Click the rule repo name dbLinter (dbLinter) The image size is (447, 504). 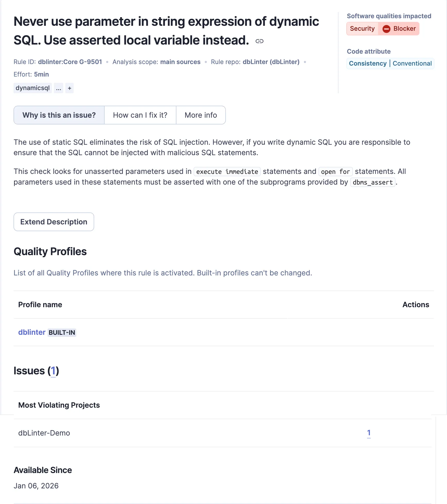coord(271,62)
